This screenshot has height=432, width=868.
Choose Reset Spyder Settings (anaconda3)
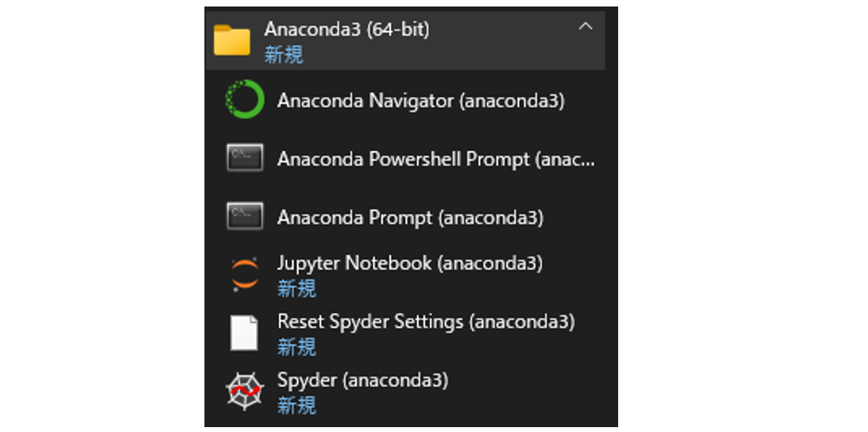click(426, 322)
